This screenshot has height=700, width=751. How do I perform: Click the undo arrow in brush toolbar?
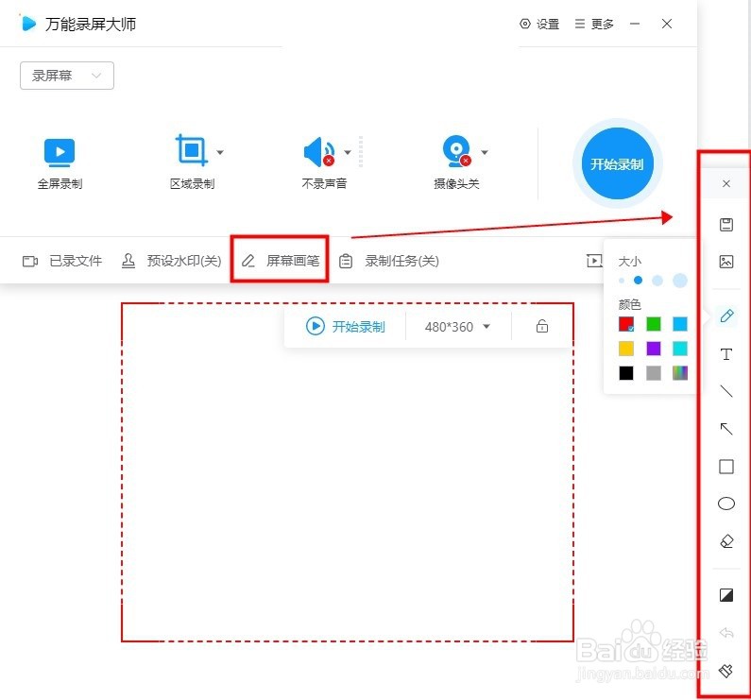726,633
